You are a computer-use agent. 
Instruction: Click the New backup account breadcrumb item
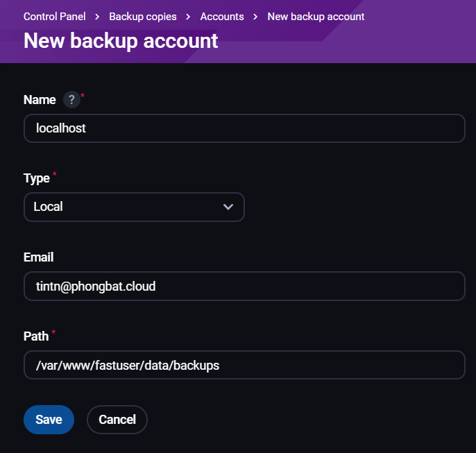point(316,16)
